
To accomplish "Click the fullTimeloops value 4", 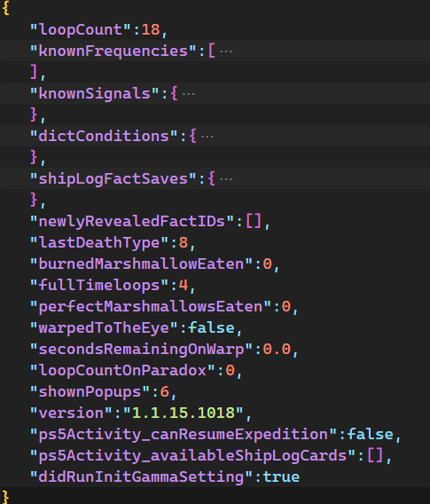I will [184, 286].
